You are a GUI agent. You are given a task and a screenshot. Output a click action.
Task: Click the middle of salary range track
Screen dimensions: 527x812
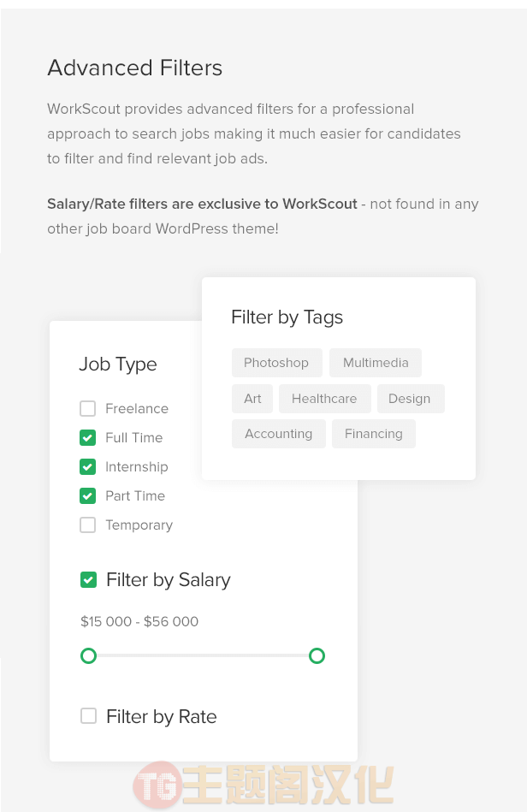click(x=203, y=655)
